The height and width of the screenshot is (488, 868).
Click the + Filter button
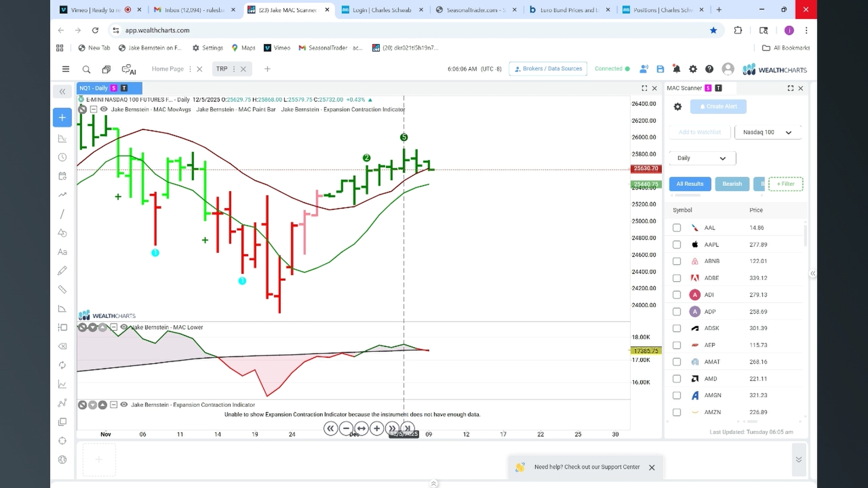(x=785, y=184)
